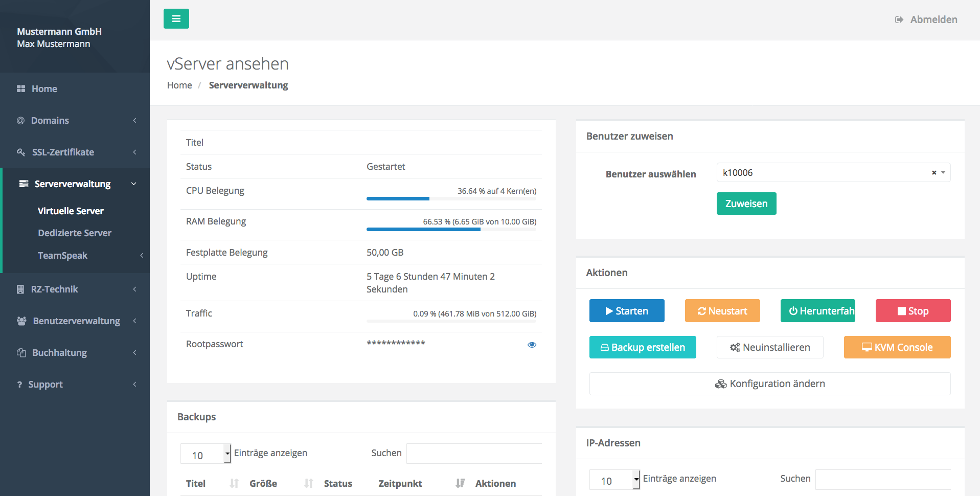
Task: Click Backup erstellen button
Action: point(643,347)
